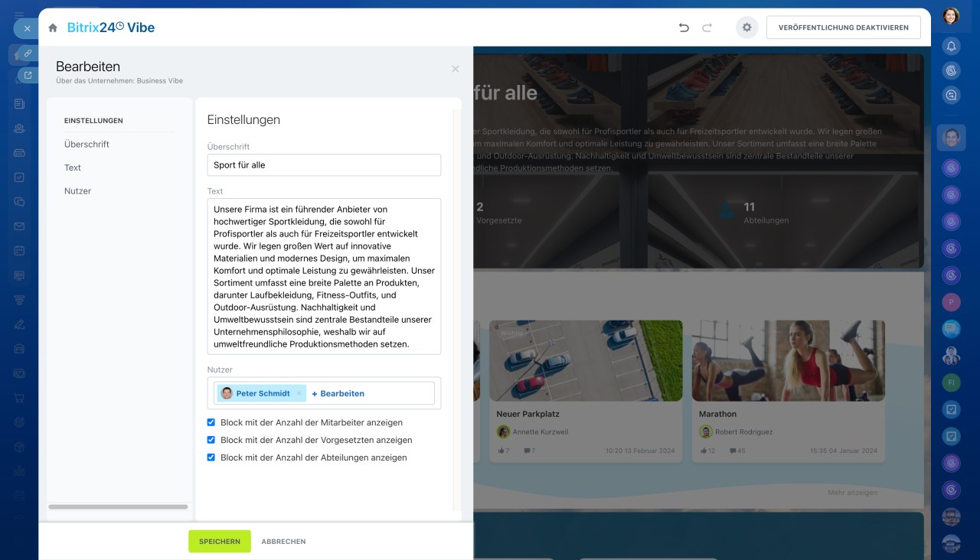Undo the last change

point(684,28)
